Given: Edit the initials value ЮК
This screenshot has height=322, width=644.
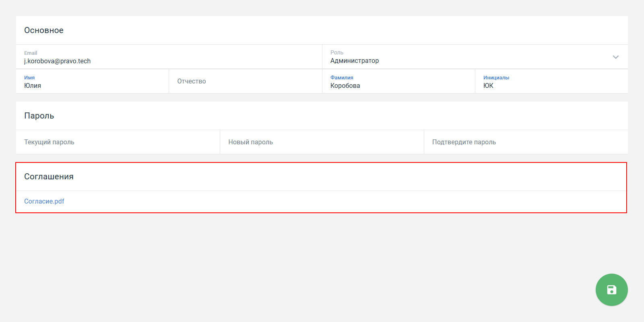Looking at the screenshot, I should (x=488, y=86).
